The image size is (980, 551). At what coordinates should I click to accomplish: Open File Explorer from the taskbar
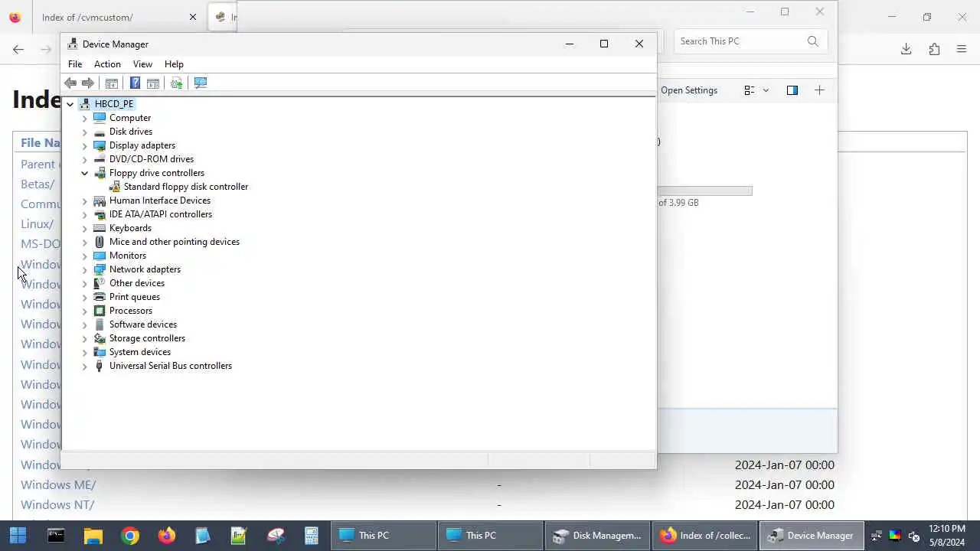point(93,535)
